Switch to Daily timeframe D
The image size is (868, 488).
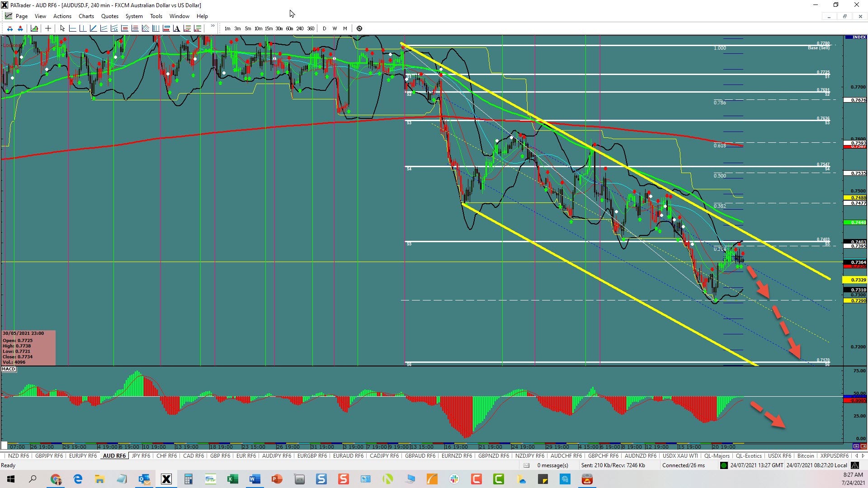(x=324, y=28)
